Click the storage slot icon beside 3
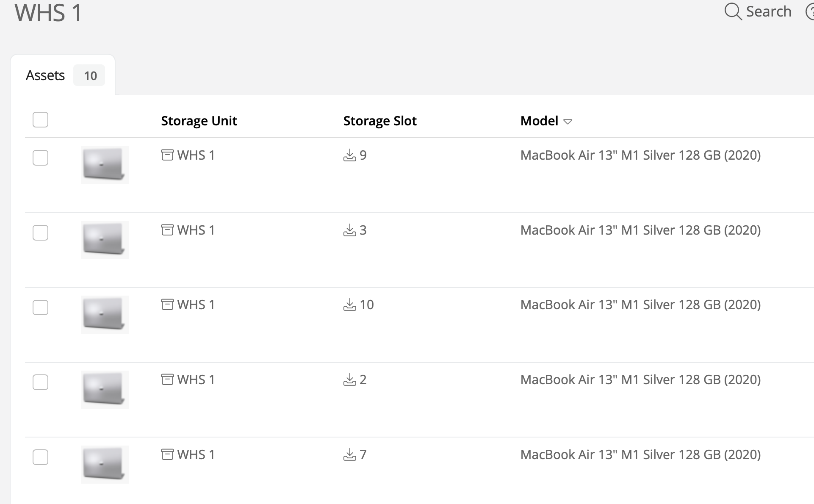 tap(349, 230)
